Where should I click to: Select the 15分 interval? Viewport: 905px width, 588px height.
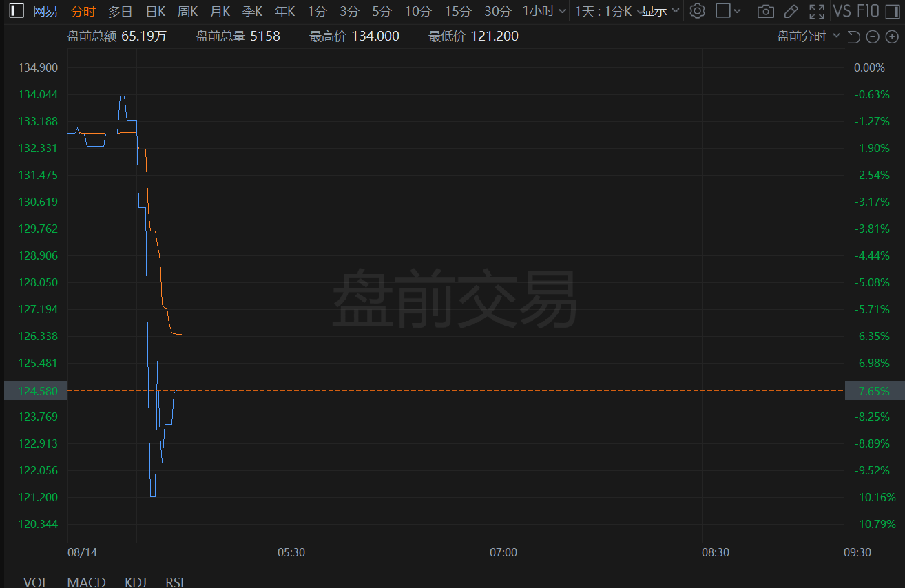tap(458, 11)
